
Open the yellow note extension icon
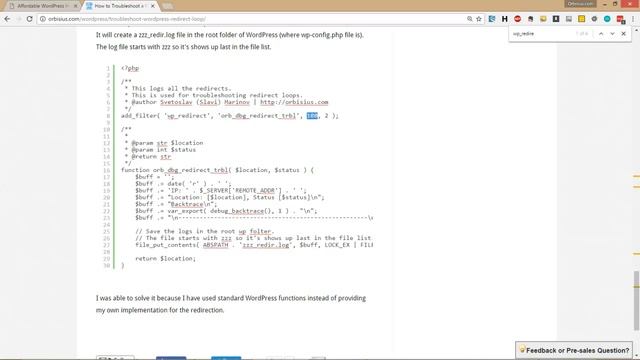click(x=582, y=19)
